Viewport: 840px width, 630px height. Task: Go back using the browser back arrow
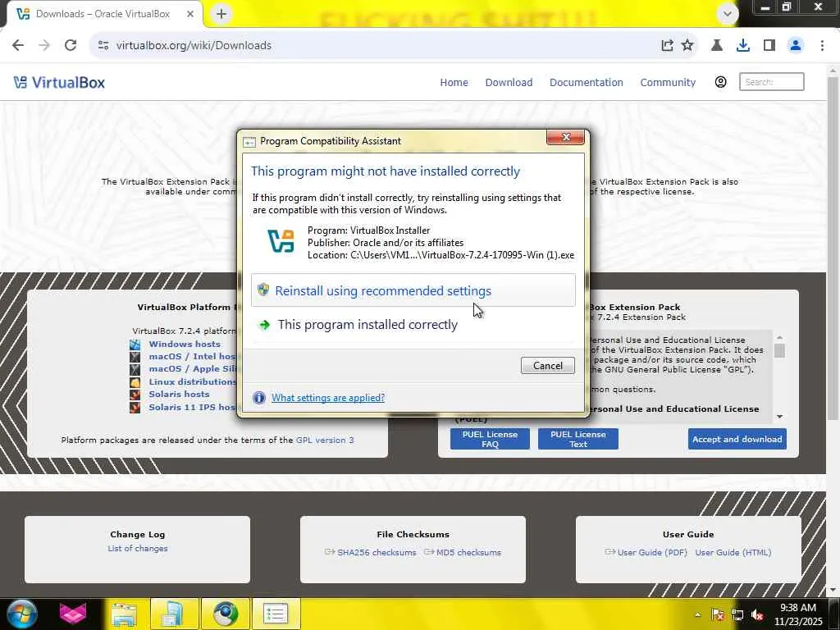[x=18, y=46]
